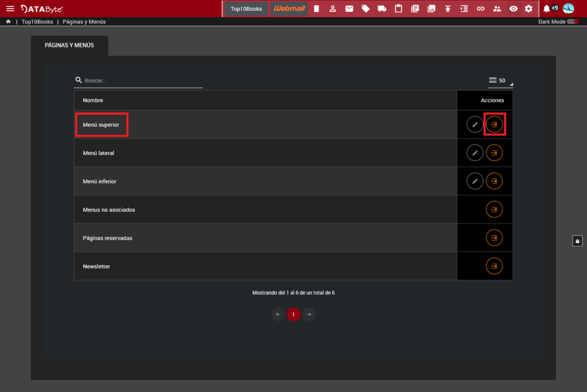Click the notifications bell icon
The width and height of the screenshot is (587, 392).
(x=546, y=9)
